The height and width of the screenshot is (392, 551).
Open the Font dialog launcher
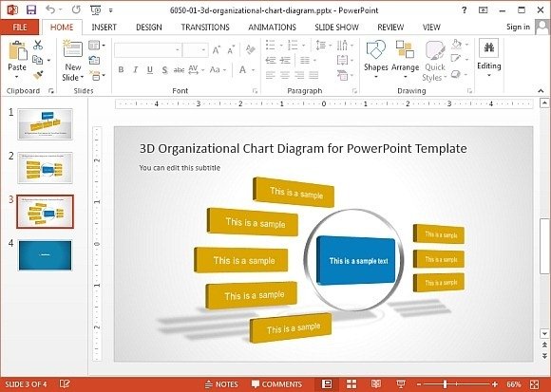pos(255,91)
